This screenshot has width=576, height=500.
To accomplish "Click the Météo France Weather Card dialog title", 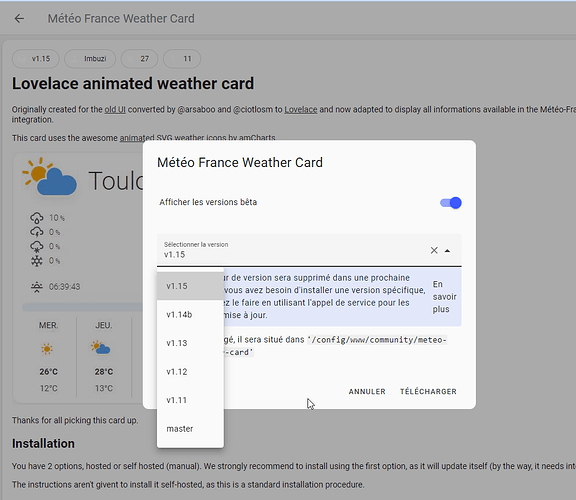I will click(x=240, y=162).
